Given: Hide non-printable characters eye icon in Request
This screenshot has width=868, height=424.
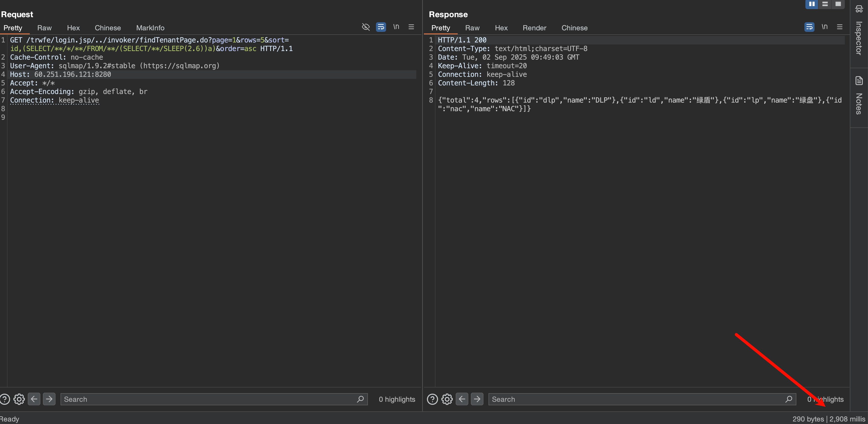Looking at the screenshot, I should tap(366, 27).
